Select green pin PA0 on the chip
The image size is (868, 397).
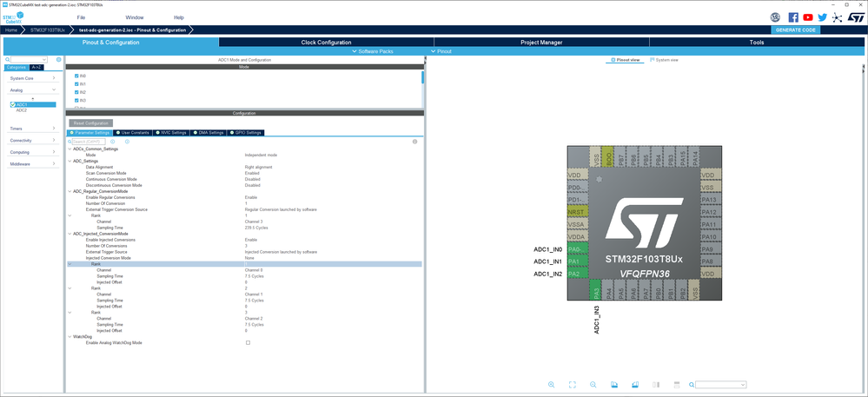(578, 249)
